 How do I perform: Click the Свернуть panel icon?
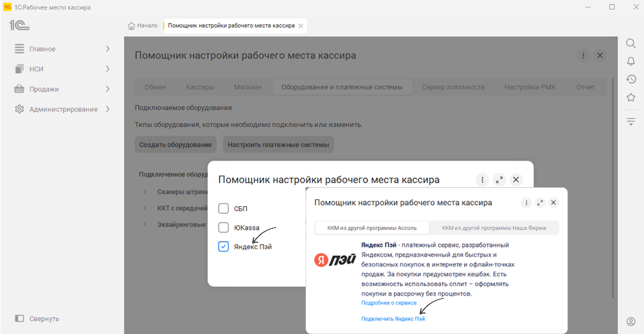[x=19, y=318]
